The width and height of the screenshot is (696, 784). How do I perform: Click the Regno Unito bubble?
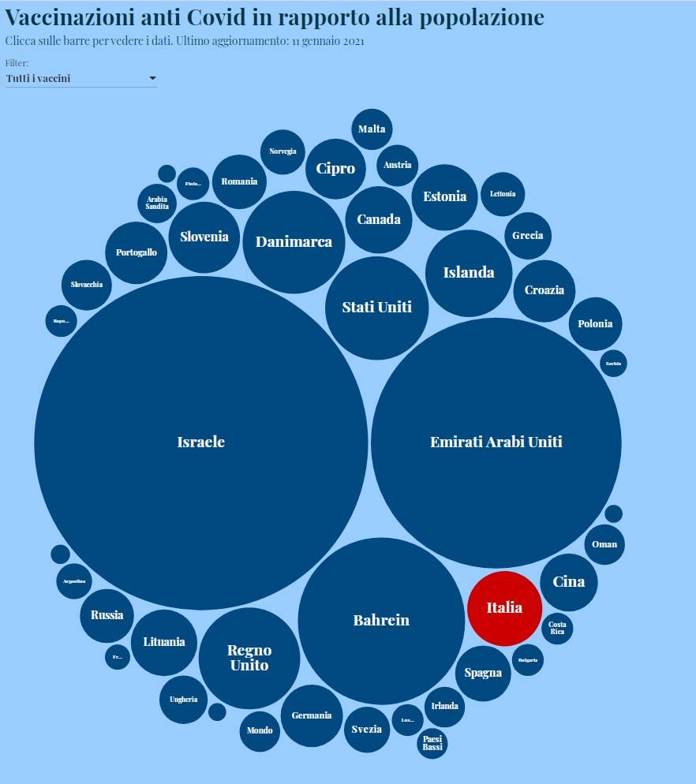[x=249, y=658]
